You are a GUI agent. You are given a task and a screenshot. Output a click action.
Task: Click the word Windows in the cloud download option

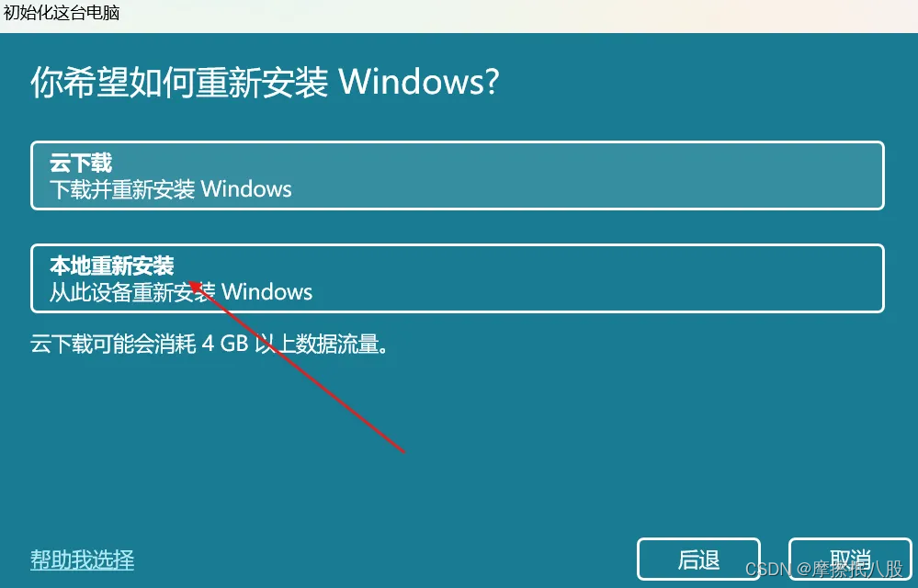246,189
